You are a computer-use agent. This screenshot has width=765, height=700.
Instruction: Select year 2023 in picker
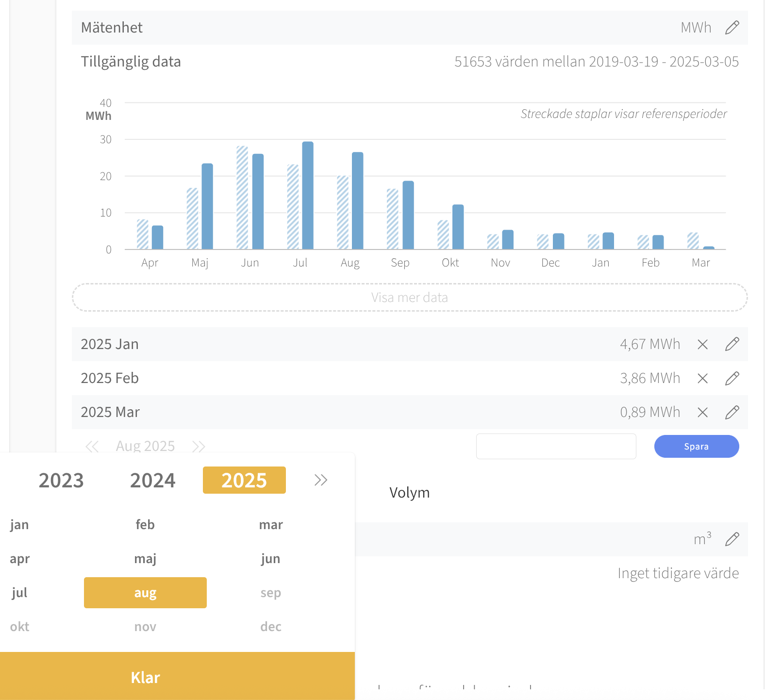click(61, 480)
